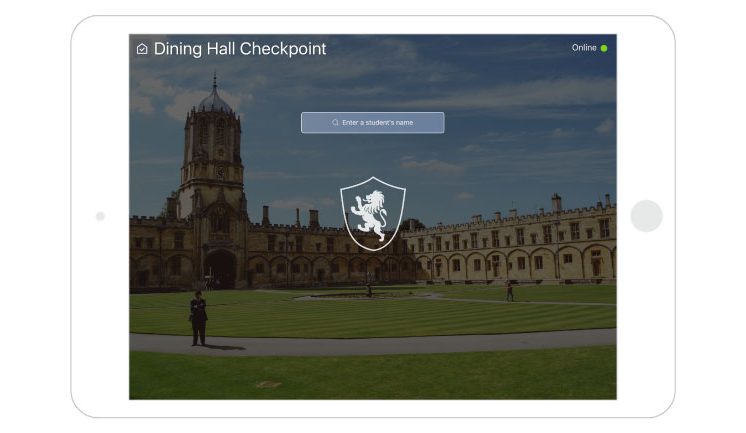Click the magnifier icon in search field
746x433 pixels.
[x=335, y=122]
